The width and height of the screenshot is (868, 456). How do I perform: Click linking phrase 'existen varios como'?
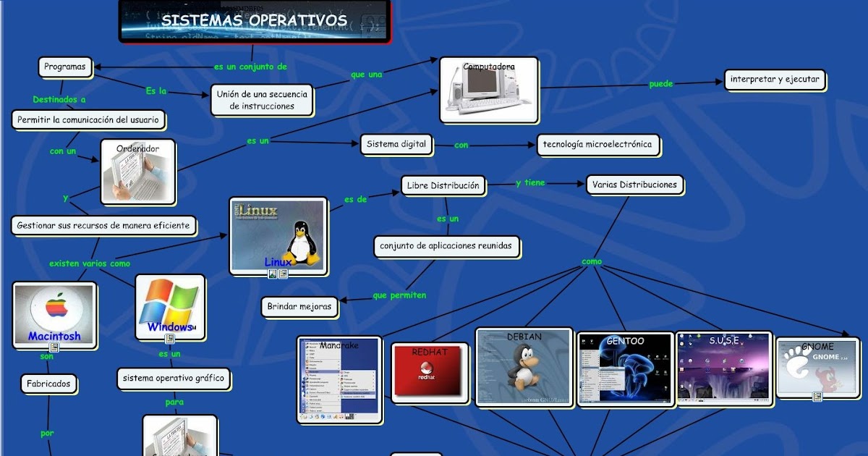[90, 263]
